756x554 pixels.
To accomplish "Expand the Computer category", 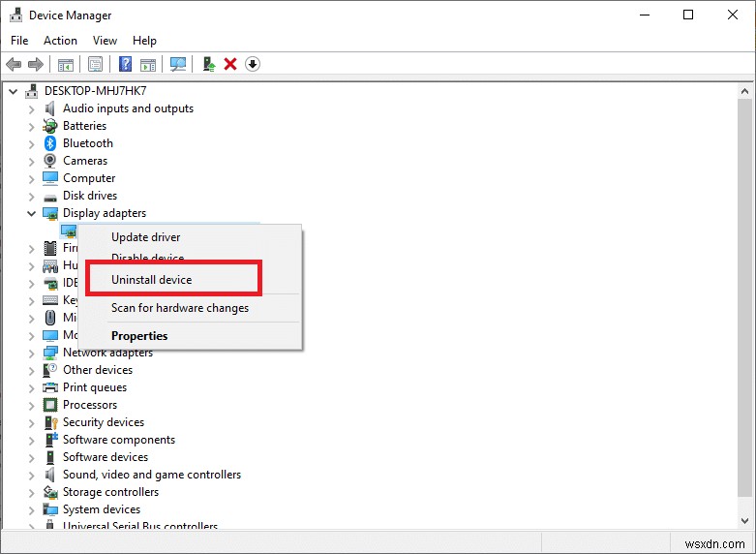I will tap(31, 178).
